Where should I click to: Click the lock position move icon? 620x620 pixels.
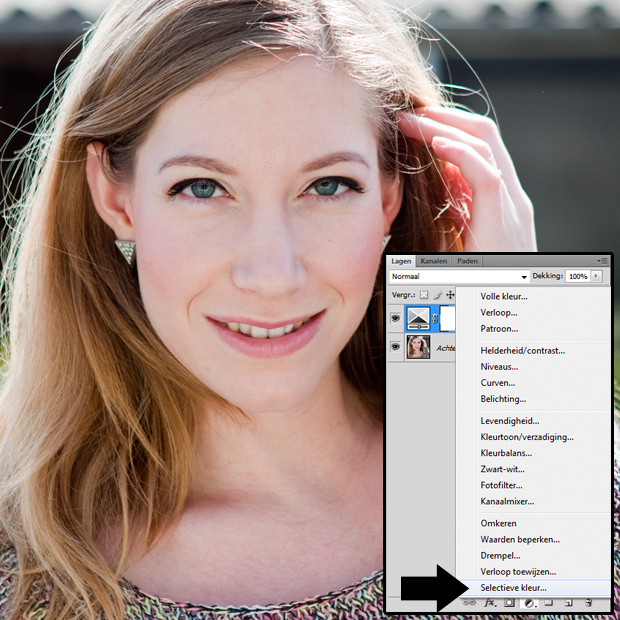click(x=450, y=295)
